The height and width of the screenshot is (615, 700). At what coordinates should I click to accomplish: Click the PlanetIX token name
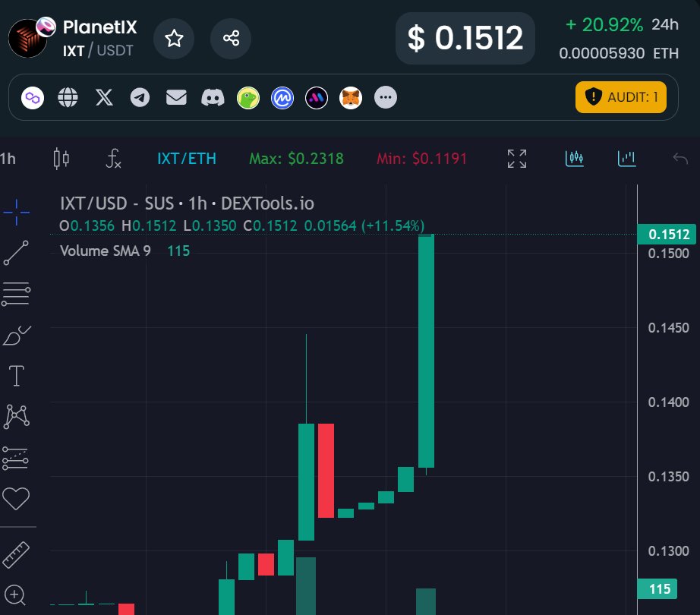point(99,27)
